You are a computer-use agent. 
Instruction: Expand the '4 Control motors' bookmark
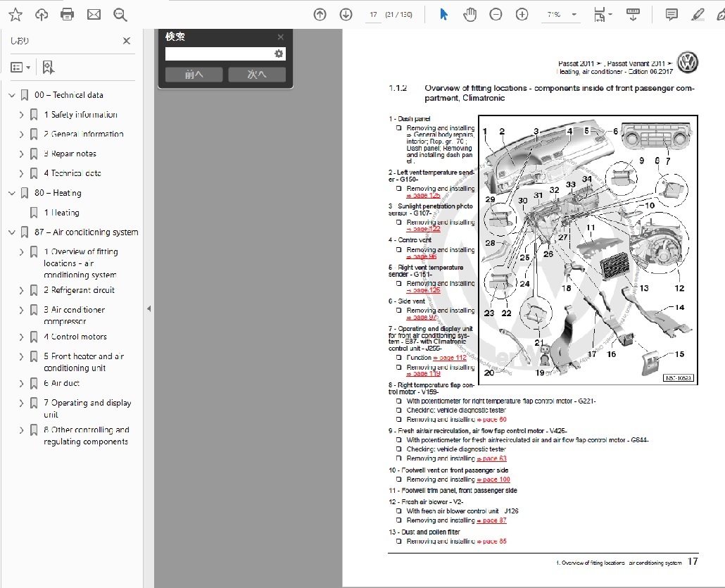(x=21, y=337)
